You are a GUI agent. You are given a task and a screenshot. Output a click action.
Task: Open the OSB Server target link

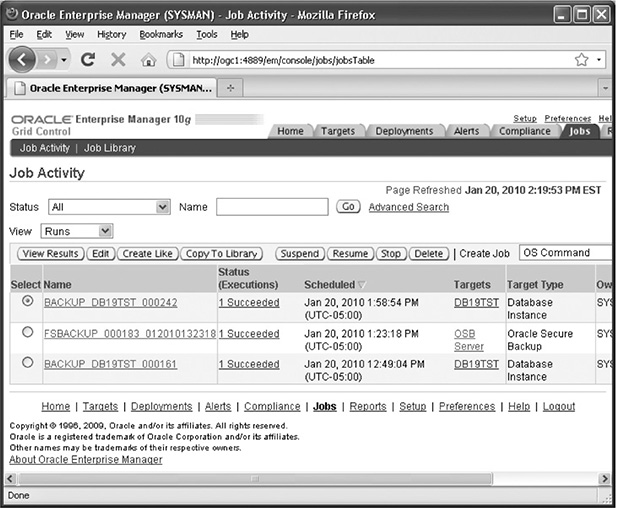click(469, 340)
